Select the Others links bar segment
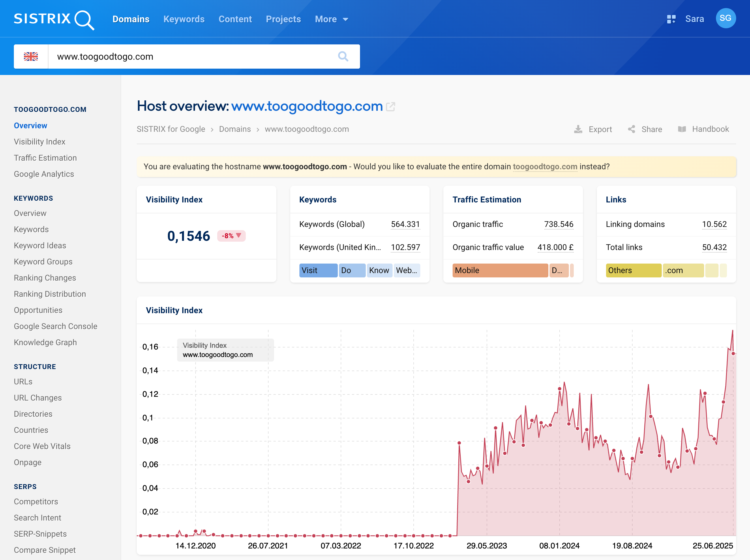 tap(633, 270)
